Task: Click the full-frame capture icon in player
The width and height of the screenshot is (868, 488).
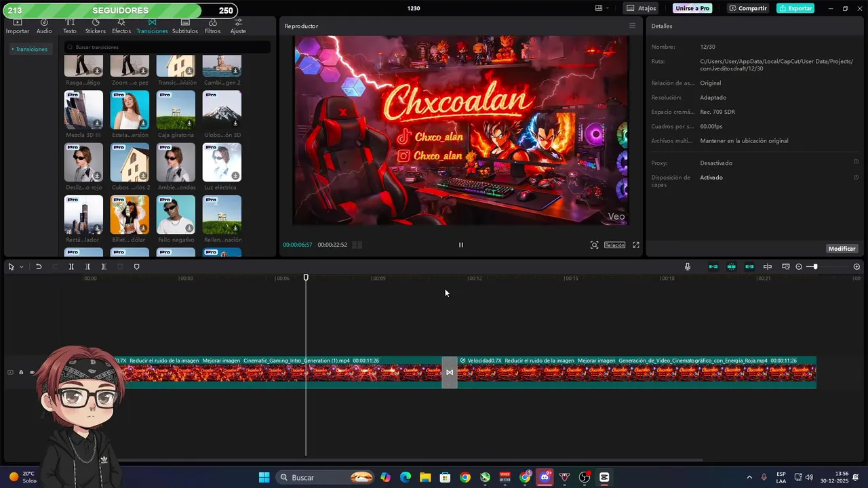Action: tap(594, 245)
